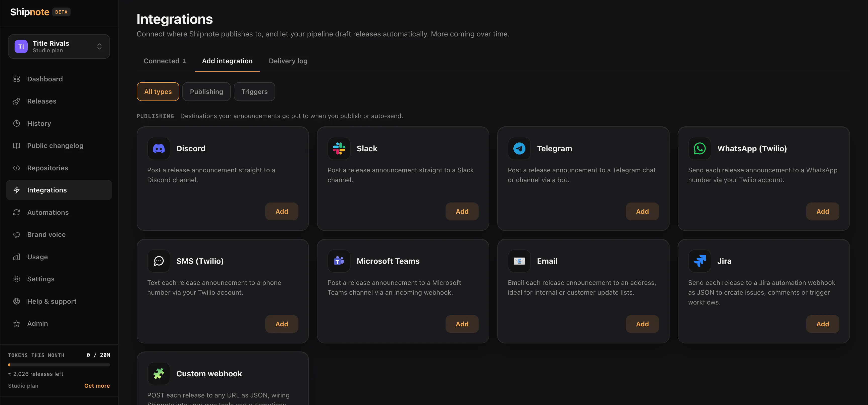This screenshot has height=405, width=868.
Task: Click the Slack logo icon
Action: pos(339,148)
